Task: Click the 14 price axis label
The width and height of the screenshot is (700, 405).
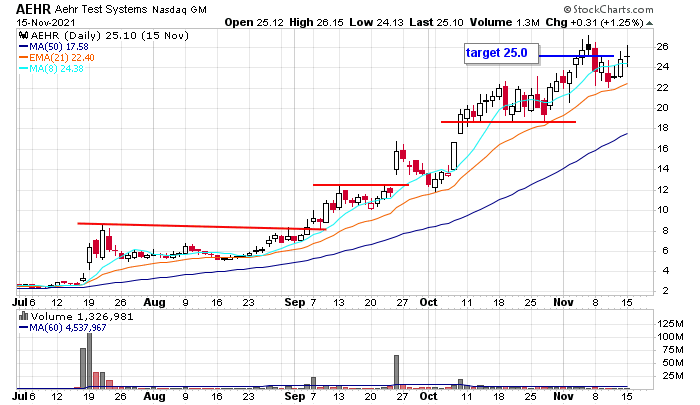Action: [662, 169]
